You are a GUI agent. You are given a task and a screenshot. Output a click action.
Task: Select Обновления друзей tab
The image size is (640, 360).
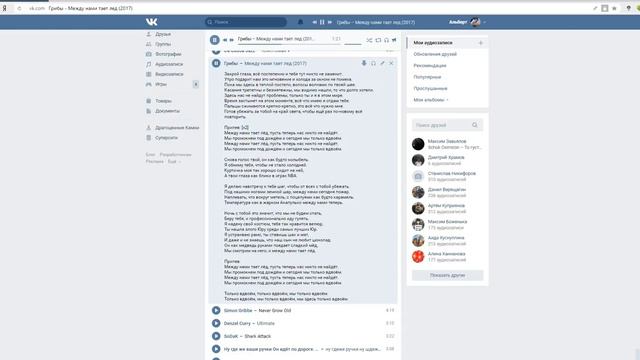click(x=435, y=54)
